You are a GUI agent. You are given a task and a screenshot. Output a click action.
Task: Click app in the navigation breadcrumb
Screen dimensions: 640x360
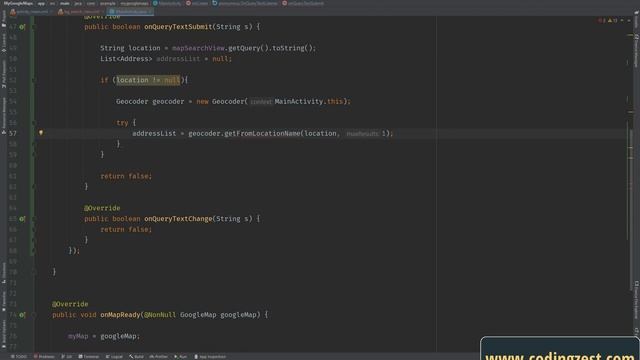(x=41, y=3)
